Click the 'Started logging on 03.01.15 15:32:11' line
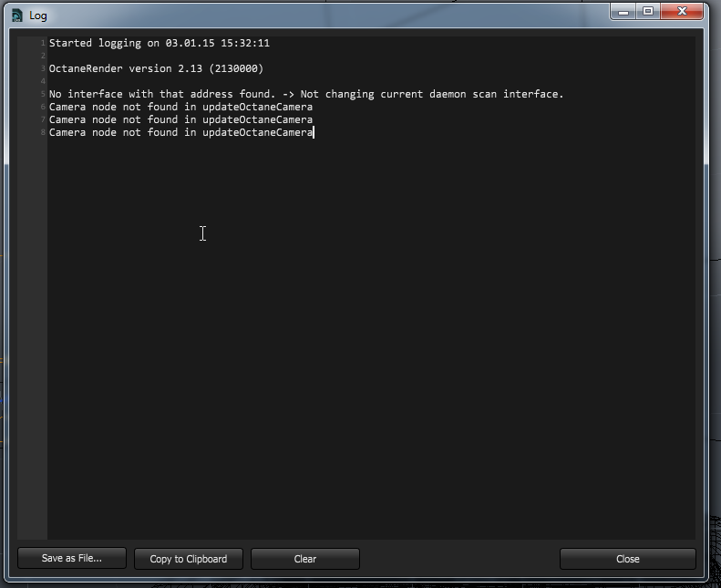This screenshot has height=588, width=721. [160, 43]
